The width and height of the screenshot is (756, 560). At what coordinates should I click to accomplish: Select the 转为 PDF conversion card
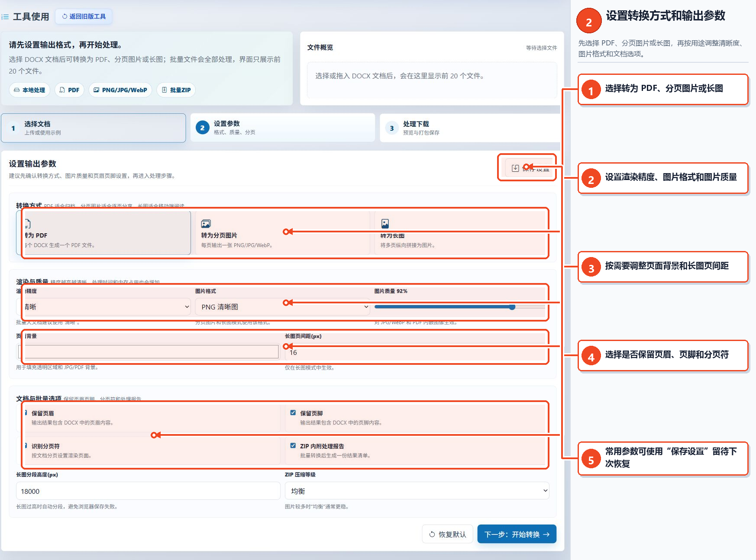click(x=103, y=233)
